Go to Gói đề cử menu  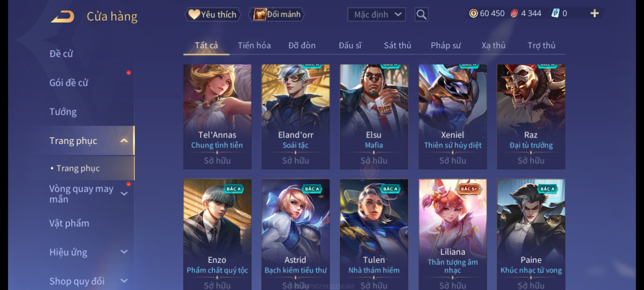pos(69,83)
